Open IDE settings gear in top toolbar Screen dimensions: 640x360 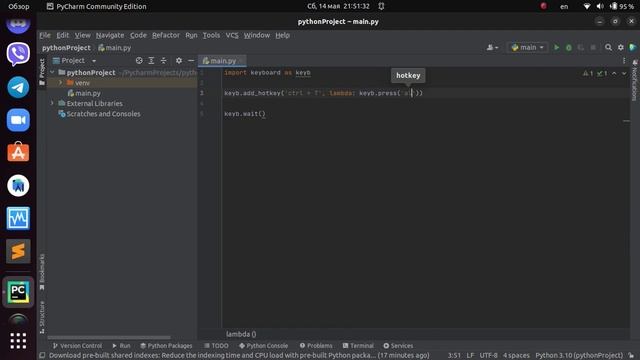coord(621,48)
